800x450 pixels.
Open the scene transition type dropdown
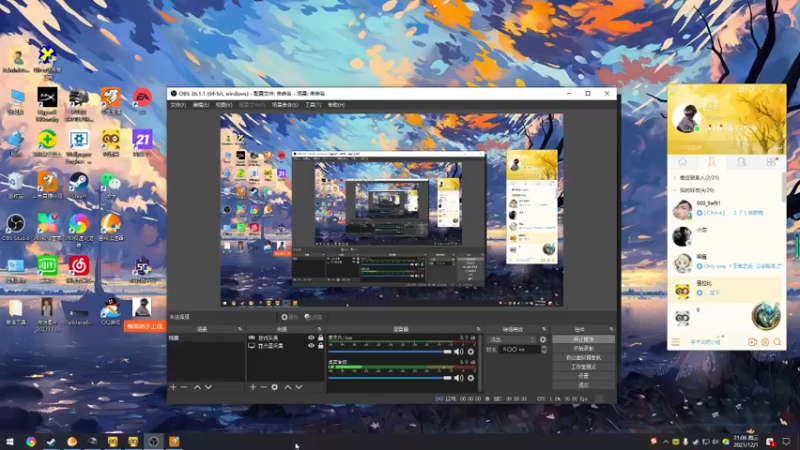(x=512, y=340)
